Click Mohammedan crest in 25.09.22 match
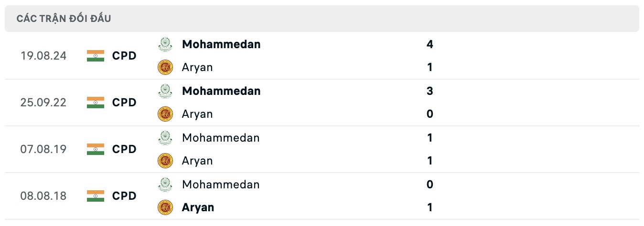Viewport: 644px width, 226px height. (x=165, y=91)
